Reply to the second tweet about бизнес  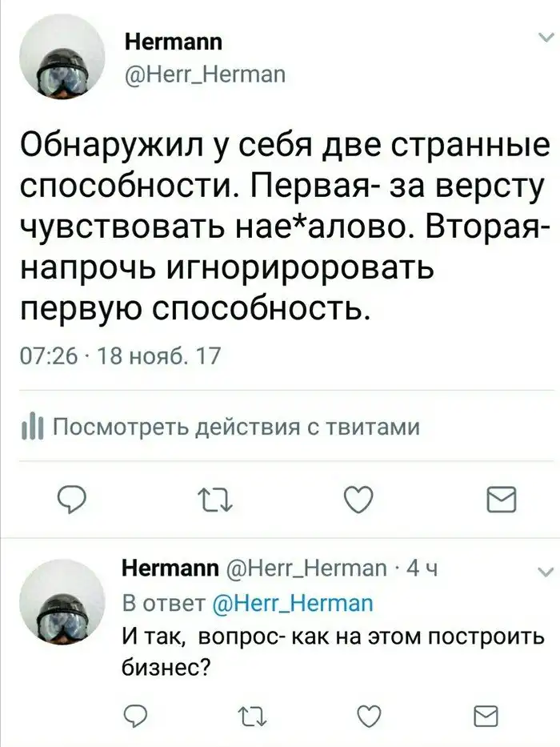(135, 715)
